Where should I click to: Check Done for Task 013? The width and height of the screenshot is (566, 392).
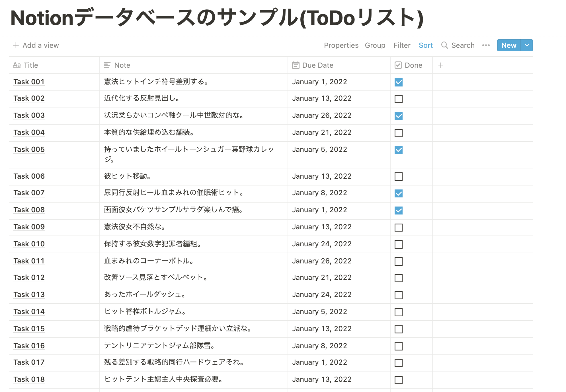[399, 295]
